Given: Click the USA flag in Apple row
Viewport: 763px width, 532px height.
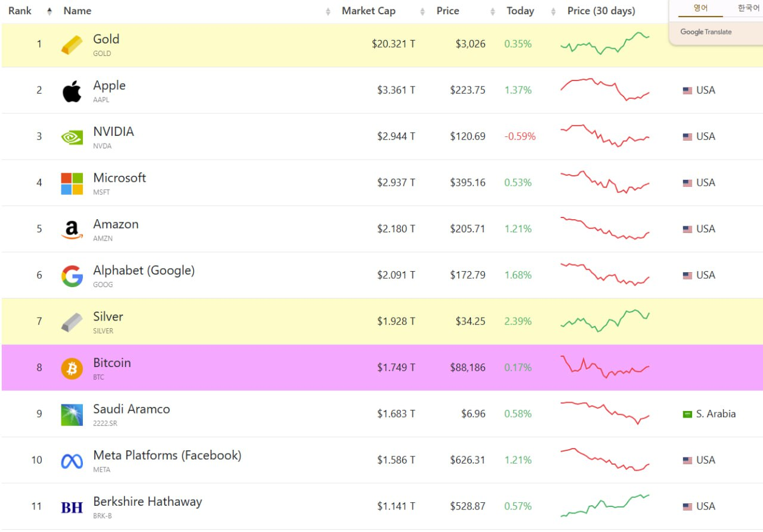Looking at the screenshot, I should (687, 91).
